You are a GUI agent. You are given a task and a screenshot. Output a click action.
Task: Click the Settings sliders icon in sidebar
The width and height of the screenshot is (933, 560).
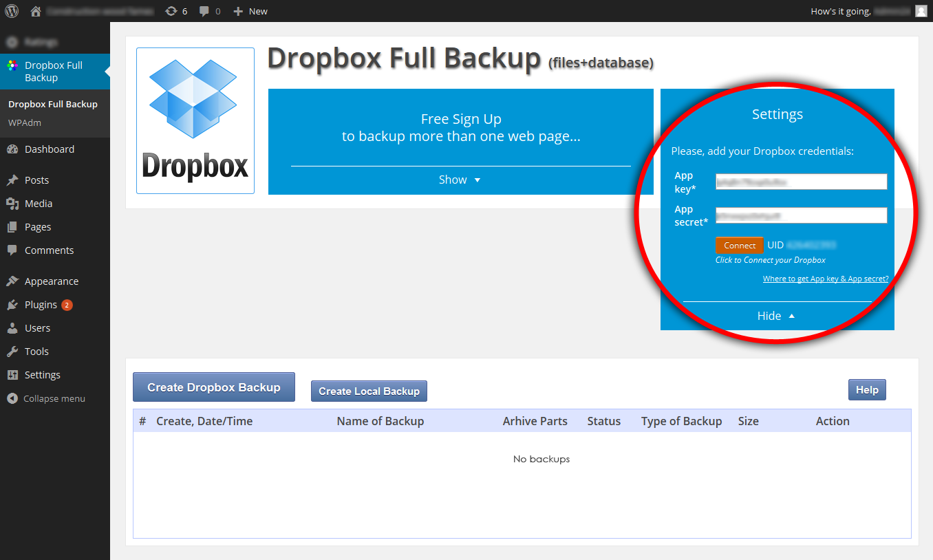click(x=12, y=375)
